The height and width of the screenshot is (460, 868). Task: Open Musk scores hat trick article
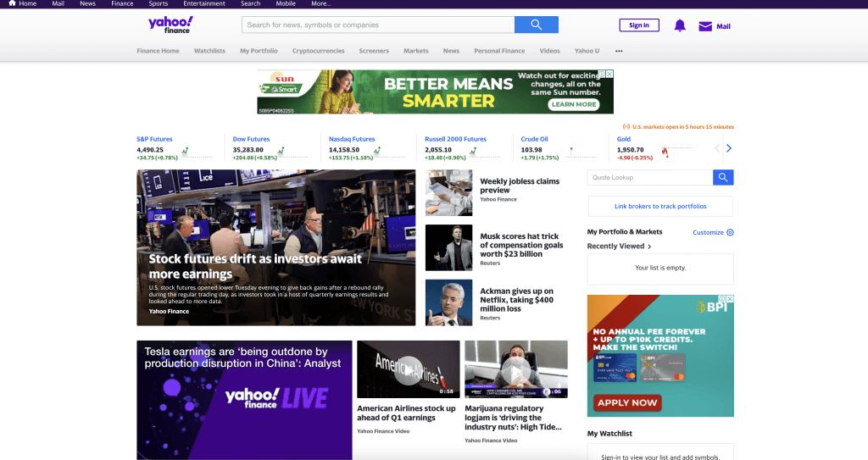[x=521, y=245]
